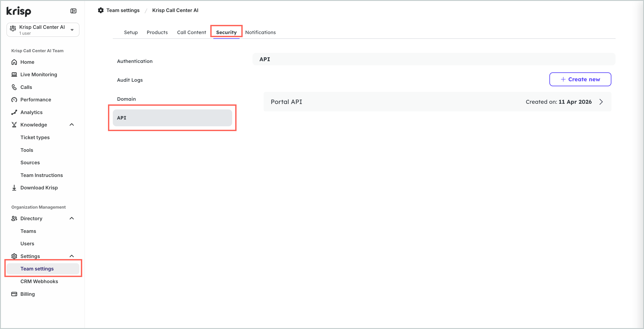Viewport: 644px width, 329px height.
Task: Switch to the Call Content tab
Action: (191, 33)
